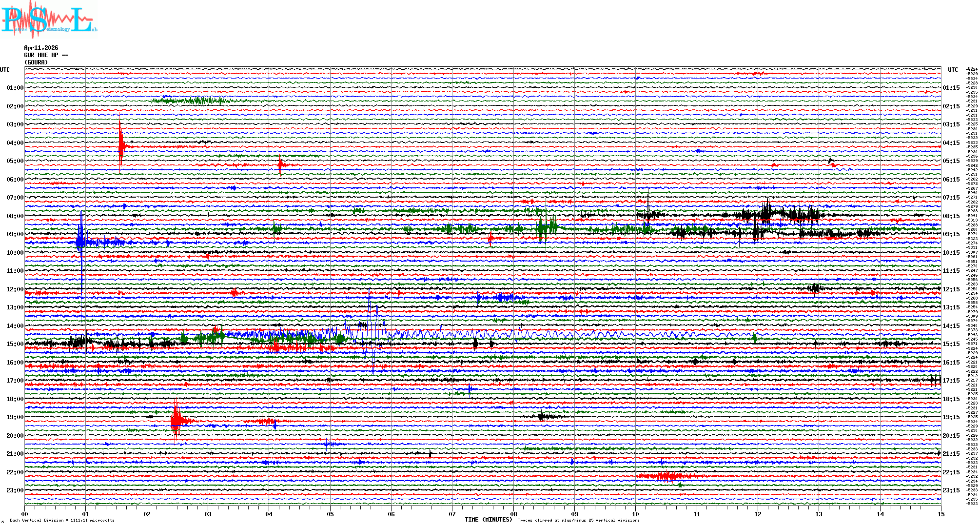The image size is (980, 527).
Task: Click the 15 minute tick on bottom axis
Action: (x=941, y=514)
